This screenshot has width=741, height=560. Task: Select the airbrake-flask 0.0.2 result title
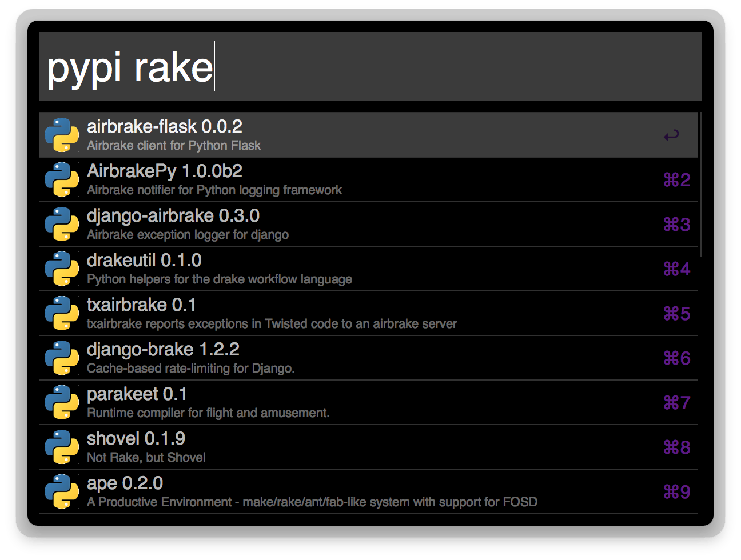point(165,126)
